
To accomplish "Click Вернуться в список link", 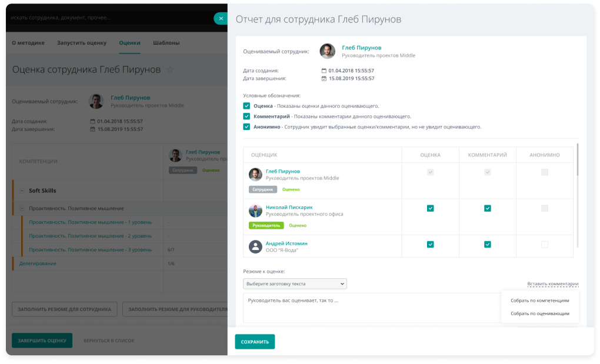I will pos(109,340).
